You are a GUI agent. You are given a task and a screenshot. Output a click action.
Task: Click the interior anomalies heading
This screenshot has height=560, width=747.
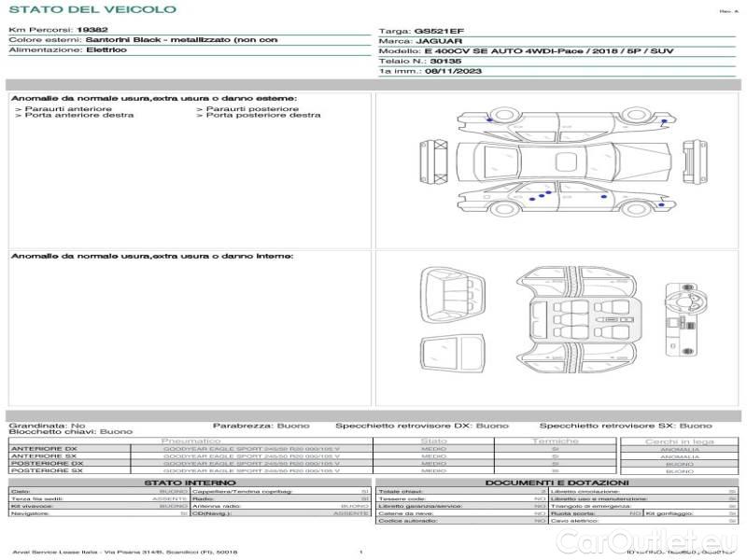(152, 256)
